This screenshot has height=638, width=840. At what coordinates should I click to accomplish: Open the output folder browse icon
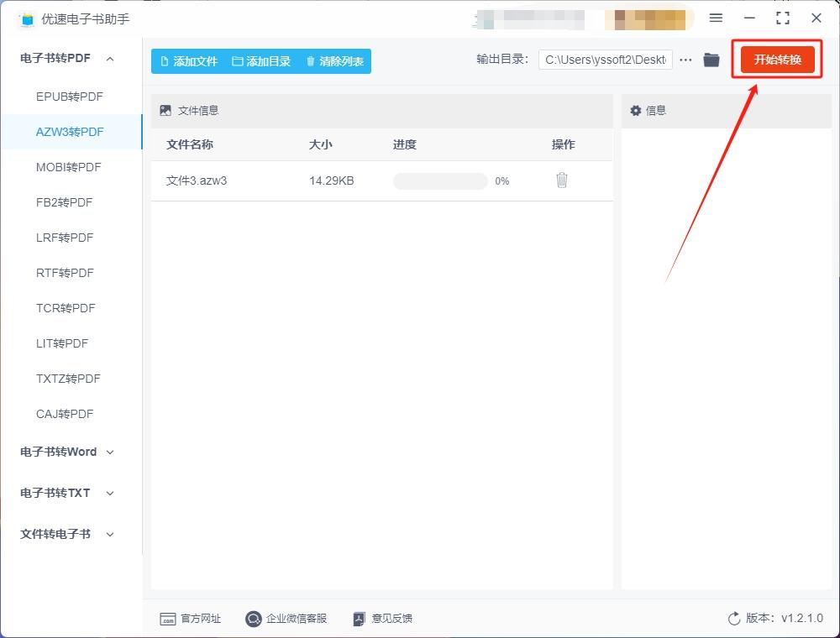pyautogui.click(x=711, y=60)
